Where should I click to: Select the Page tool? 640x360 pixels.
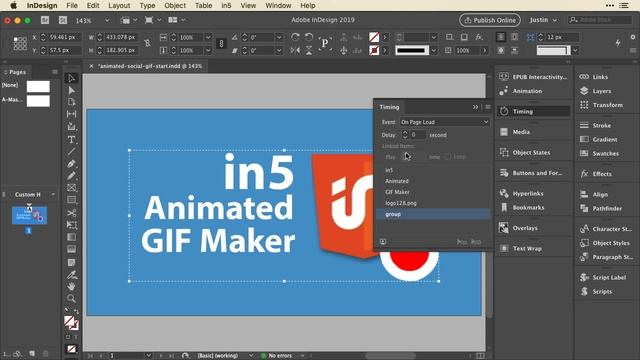point(71,102)
